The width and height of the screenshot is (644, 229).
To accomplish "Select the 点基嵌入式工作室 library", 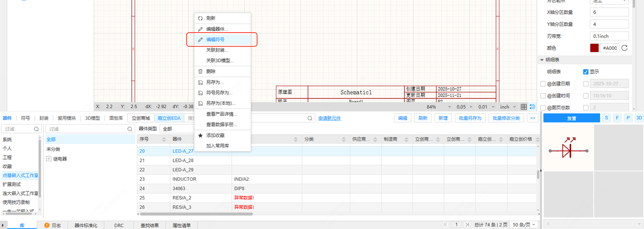I will [20, 175].
